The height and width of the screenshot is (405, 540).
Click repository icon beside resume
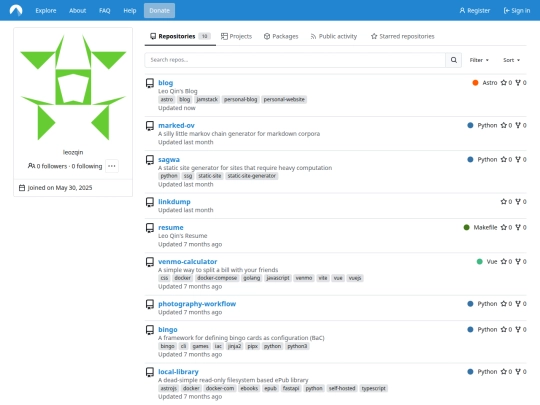pyautogui.click(x=150, y=228)
